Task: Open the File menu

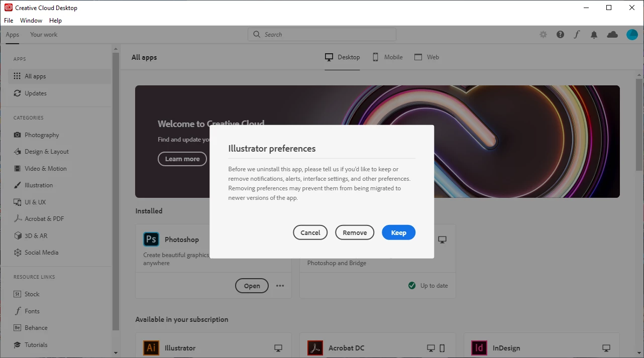Action: tap(9, 21)
